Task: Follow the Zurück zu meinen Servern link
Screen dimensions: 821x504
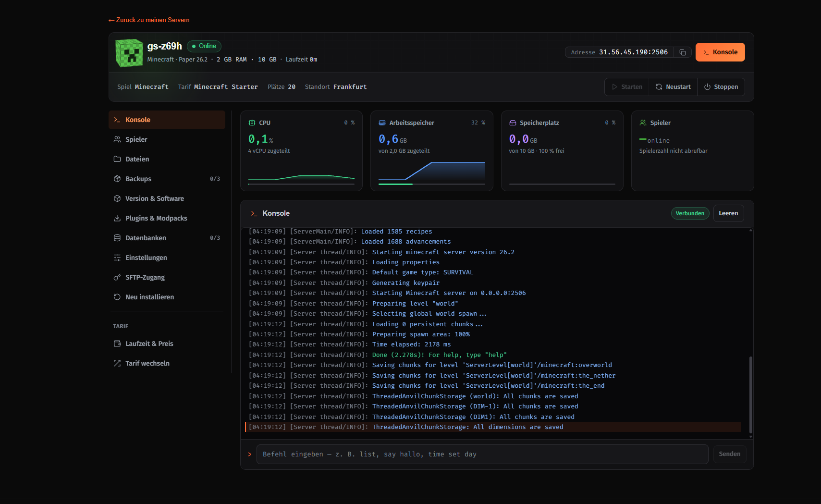Action: pos(149,20)
